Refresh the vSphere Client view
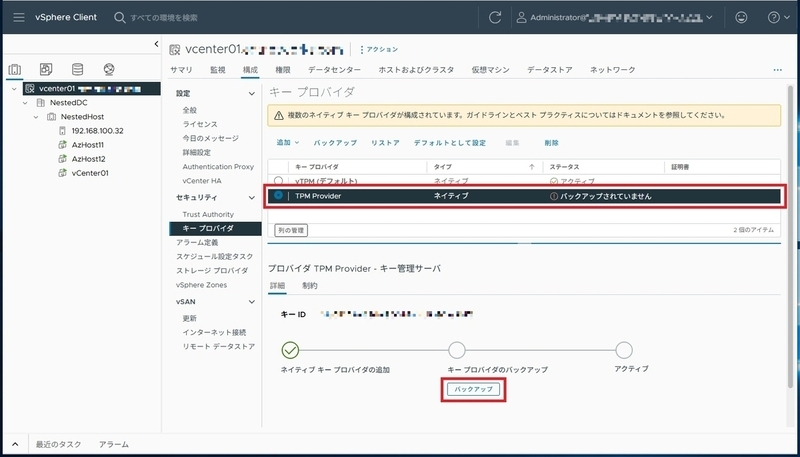This screenshot has width=800, height=457. click(x=494, y=17)
